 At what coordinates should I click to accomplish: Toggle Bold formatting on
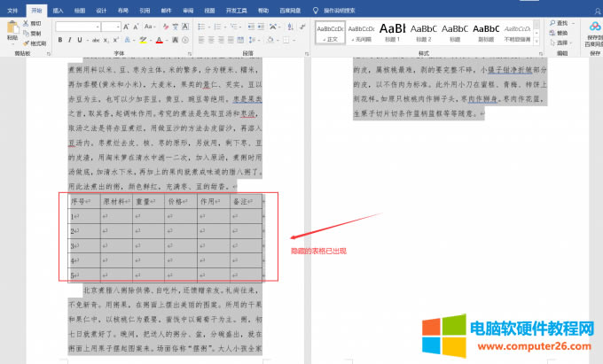coord(60,40)
